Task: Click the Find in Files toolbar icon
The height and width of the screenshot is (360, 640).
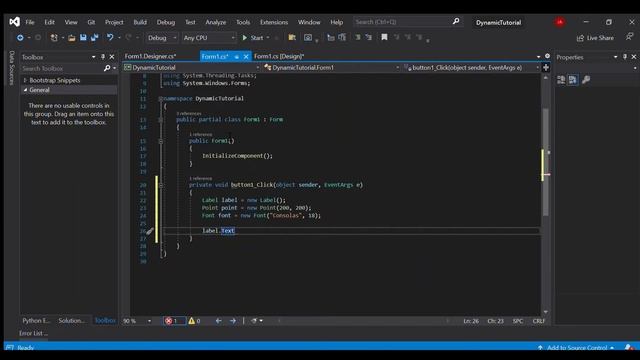Action: (x=292, y=38)
